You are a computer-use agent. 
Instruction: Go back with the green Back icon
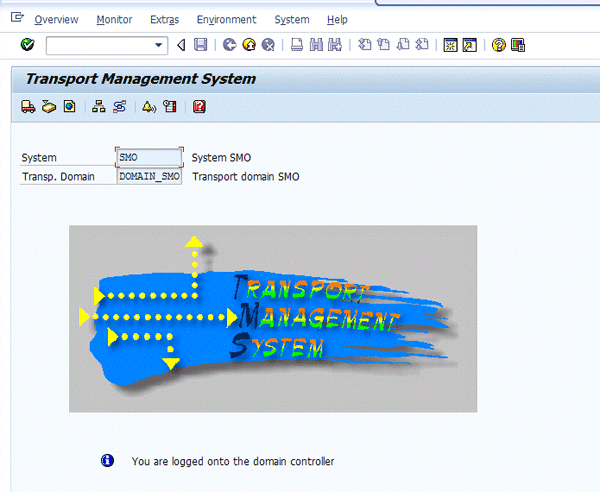click(230, 45)
